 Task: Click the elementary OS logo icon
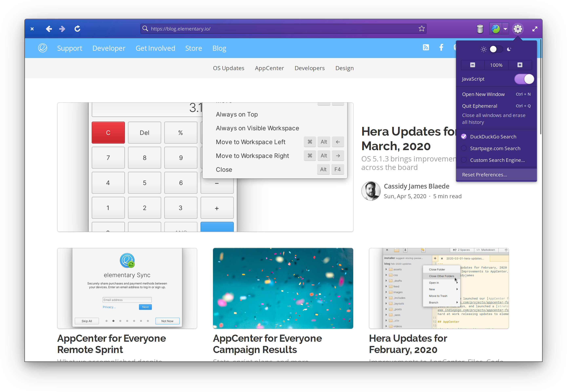tap(43, 48)
